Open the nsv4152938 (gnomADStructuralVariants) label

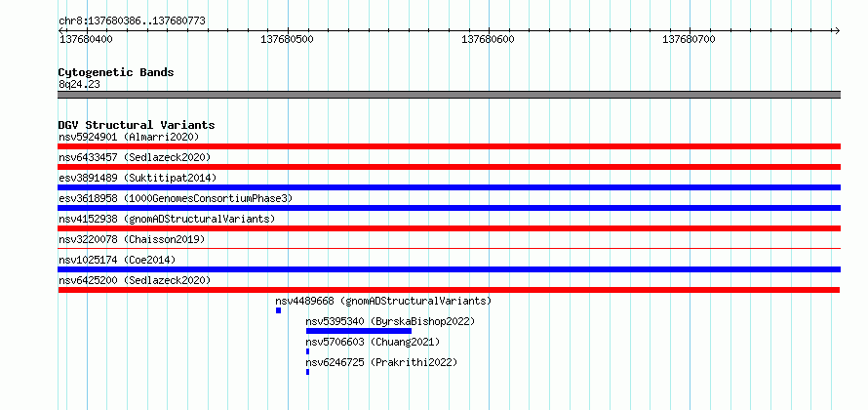pos(167,219)
